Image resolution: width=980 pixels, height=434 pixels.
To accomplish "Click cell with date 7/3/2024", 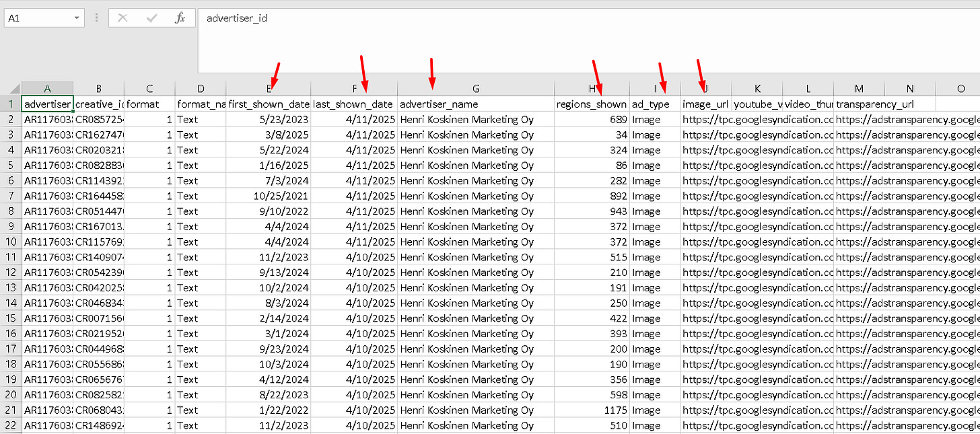I will [x=269, y=180].
